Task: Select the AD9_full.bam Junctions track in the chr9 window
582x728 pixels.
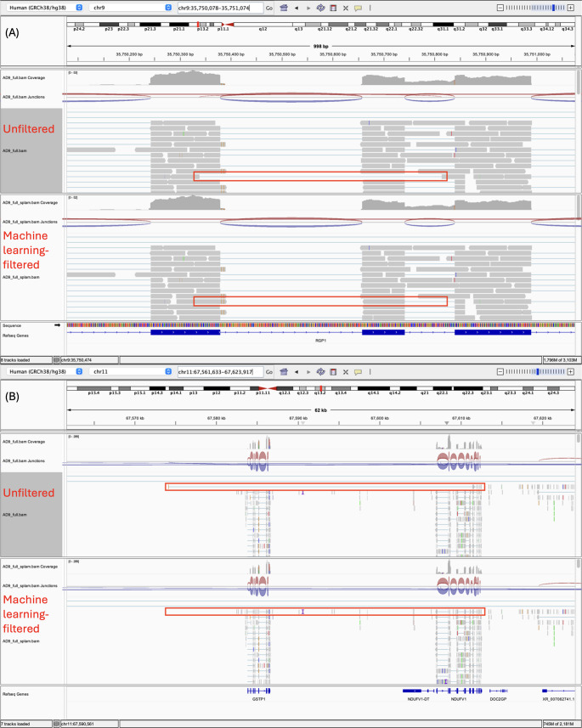Action: [24, 97]
